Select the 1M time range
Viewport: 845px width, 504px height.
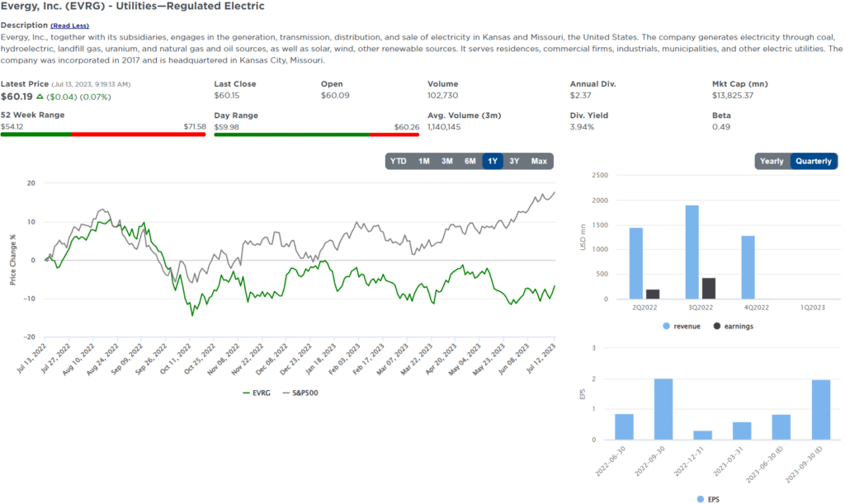point(424,161)
